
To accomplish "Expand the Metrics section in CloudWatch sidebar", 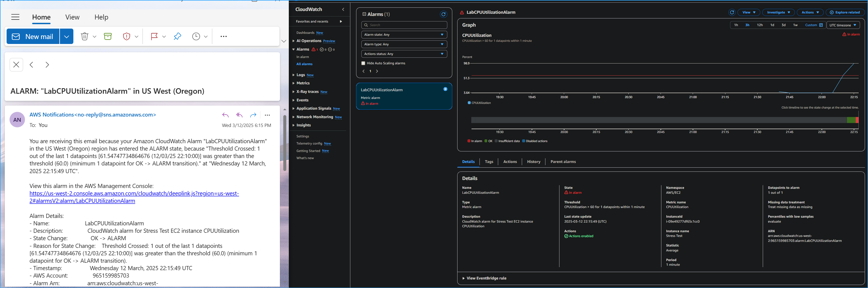I will click(x=303, y=83).
